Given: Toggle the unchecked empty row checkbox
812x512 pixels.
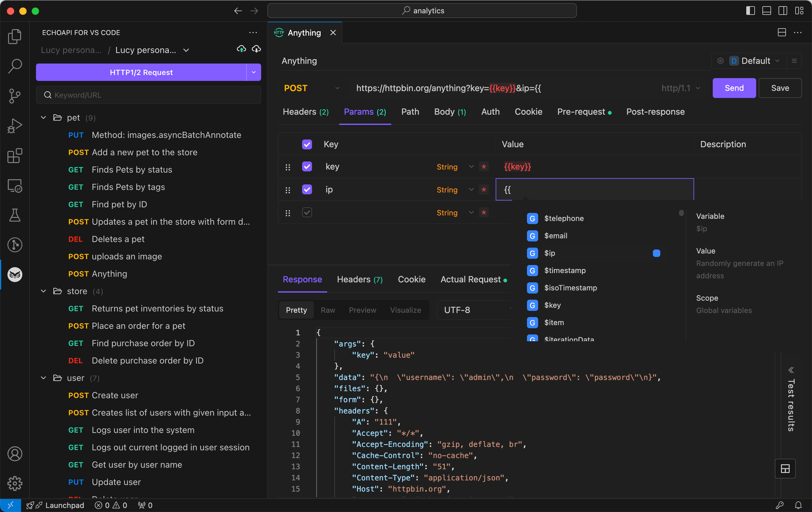Looking at the screenshot, I should pyautogui.click(x=306, y=212).
